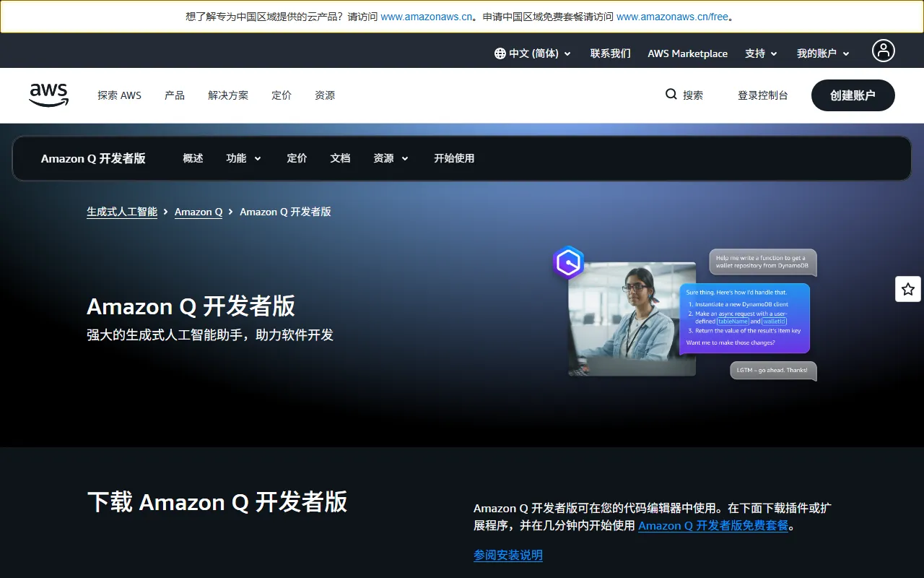Click the 创建账户 button
Image resolution: width=924 pixels, height=578 pixels.
click(x=853, y=95)
